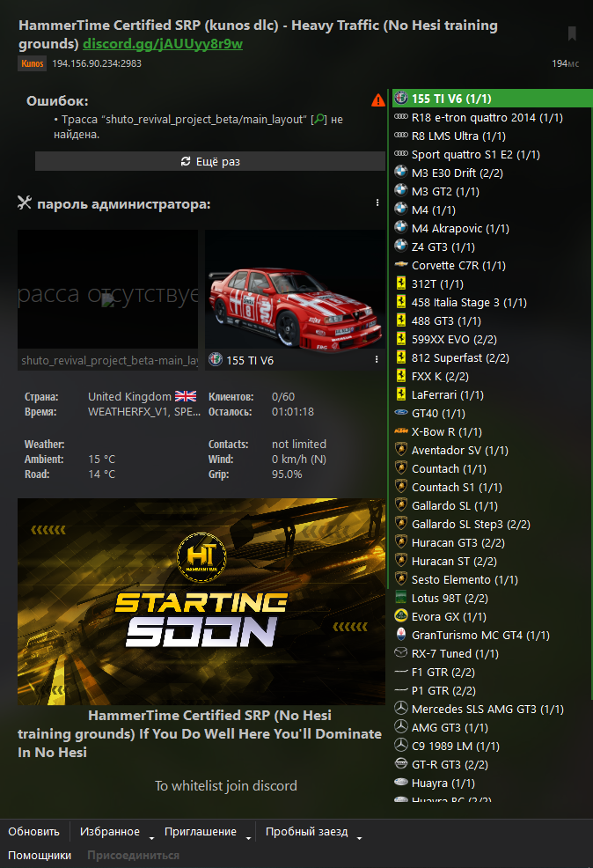This screenshot has width=593, height=868.
Task: Click the red warning triangle icon
Action: 378,100
